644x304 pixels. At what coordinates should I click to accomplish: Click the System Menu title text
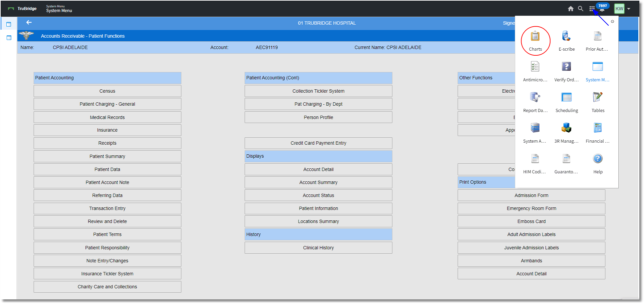click(59, 11)
